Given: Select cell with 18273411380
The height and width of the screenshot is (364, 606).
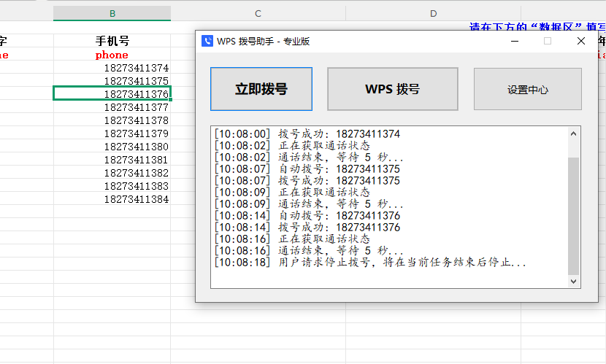Looking at the screenshot, I should [112, 147].
